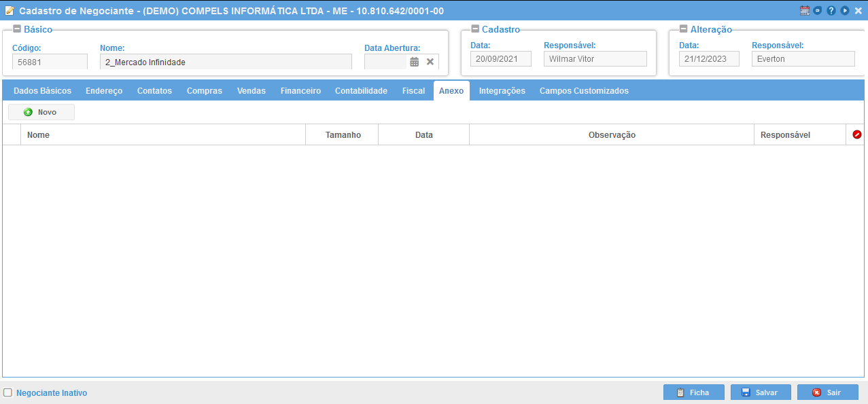The width and height of the screenshot is (868, 404).
Task: Open the Contatos tab
Action: click(154, 91)
